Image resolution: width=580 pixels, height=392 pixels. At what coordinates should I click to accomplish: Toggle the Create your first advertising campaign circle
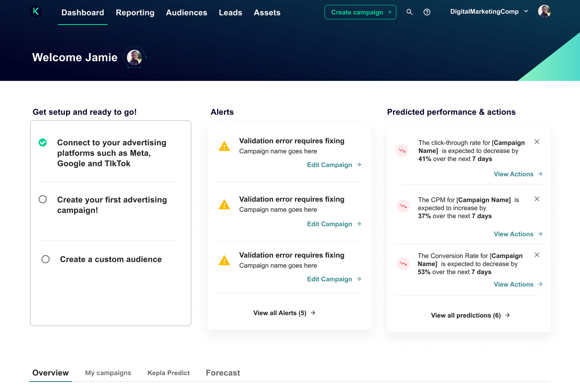[x=43, y=199]
